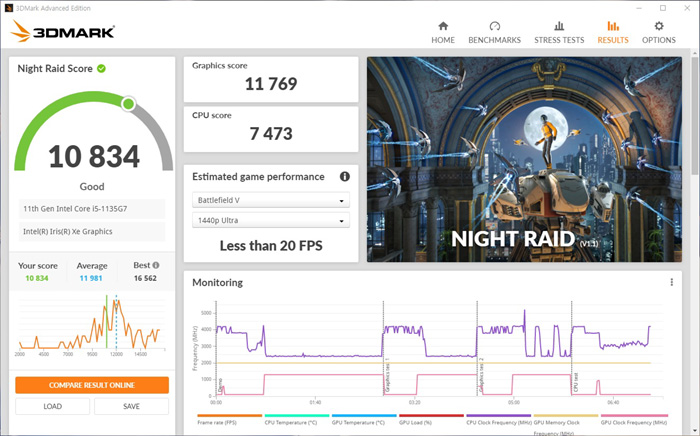Toggle Frame rate (FPS) legend swatch
Viewport: 700px width, 436px height.
pyautogui.click(x=229, y=415)
